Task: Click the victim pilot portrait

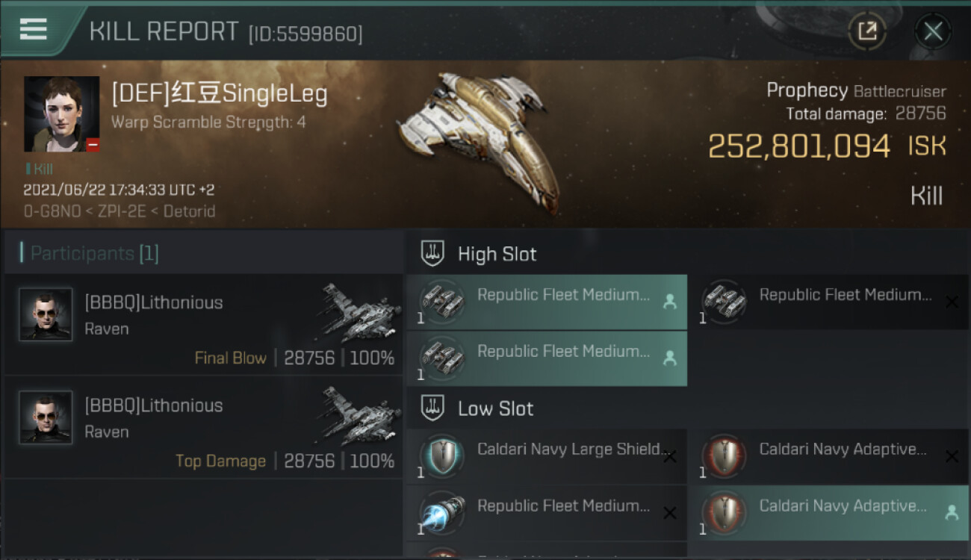Action: [x=61, y=113]
